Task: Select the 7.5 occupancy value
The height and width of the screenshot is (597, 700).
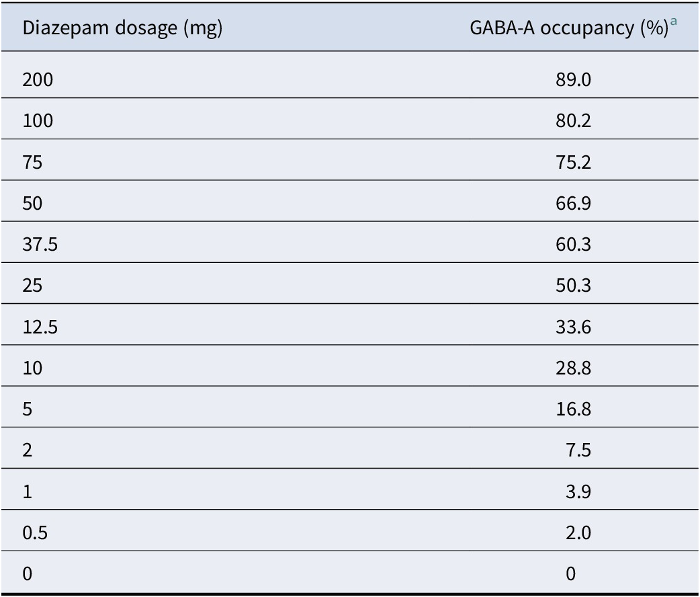Action: (x=578, y=450)
